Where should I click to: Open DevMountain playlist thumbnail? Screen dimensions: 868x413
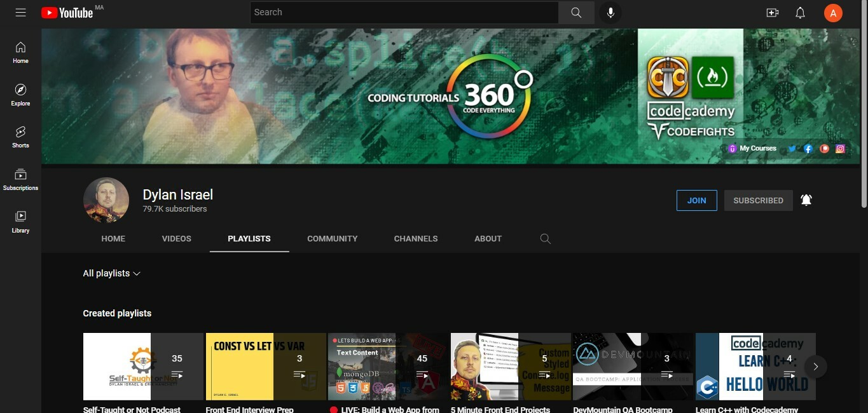633,367
